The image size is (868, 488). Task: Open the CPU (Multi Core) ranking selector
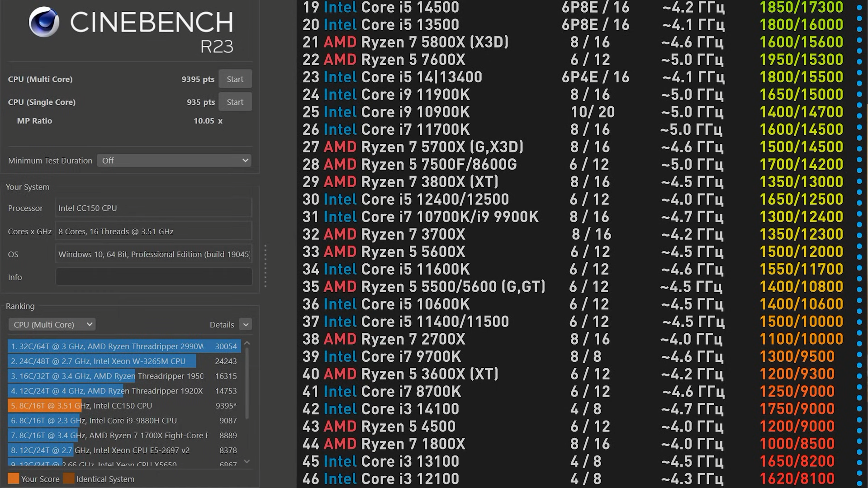pos(52,324)
